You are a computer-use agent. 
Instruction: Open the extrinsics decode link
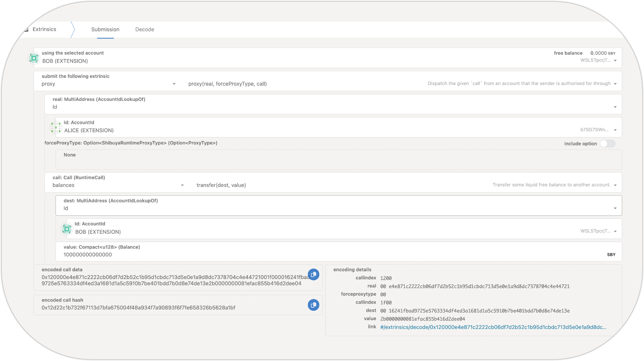(493, 327)
